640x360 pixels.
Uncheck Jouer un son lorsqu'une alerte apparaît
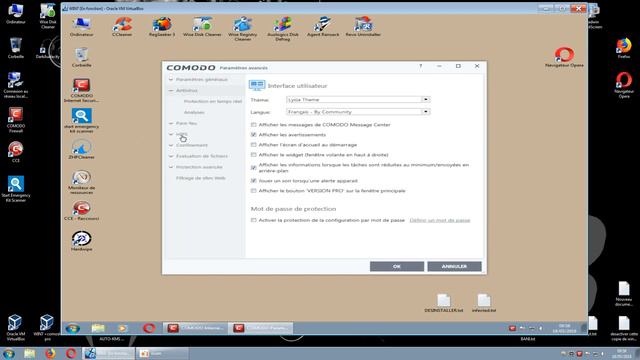pos(253,180)
